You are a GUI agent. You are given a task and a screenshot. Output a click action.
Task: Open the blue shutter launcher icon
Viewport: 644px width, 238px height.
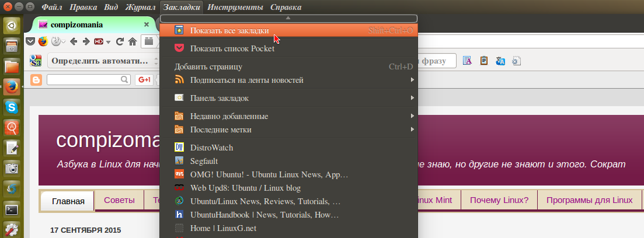coord(12,189)
